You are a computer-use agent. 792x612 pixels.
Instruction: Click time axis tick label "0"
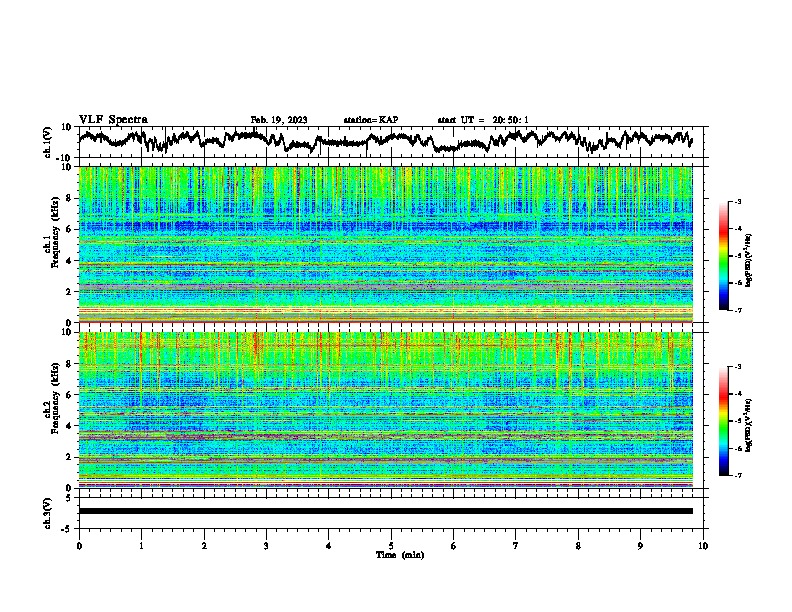[x=79, y=546]
